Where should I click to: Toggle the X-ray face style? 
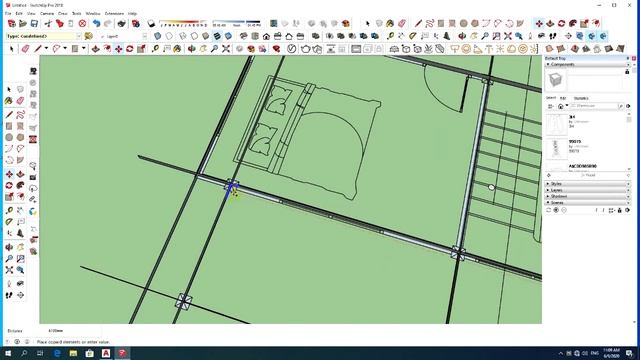click(x=158, y=36)
